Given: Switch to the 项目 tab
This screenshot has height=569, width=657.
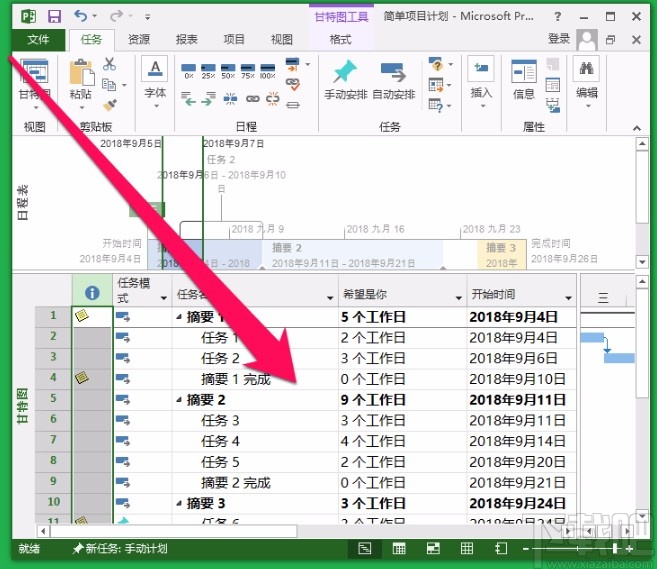Looking at the screenshot, I should 234,39.
